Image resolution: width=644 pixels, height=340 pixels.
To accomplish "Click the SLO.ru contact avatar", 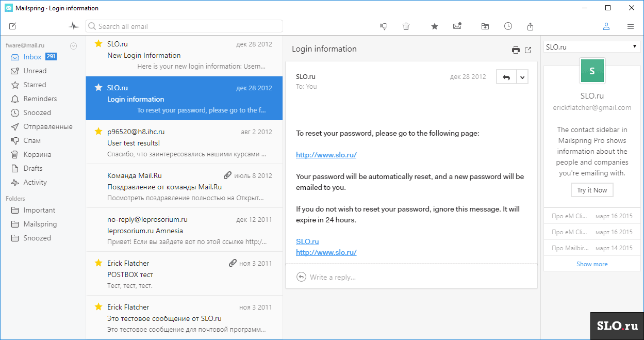I will pos(592,71).
